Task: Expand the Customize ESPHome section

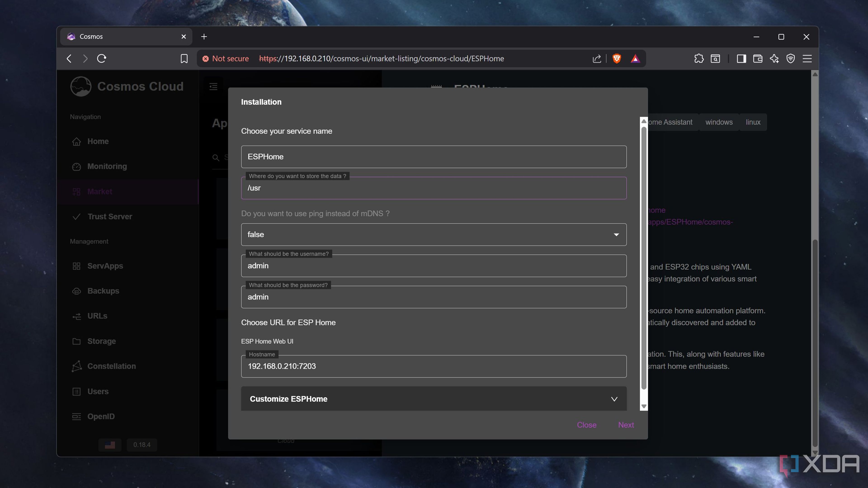Action: click(x=434, y=399)
